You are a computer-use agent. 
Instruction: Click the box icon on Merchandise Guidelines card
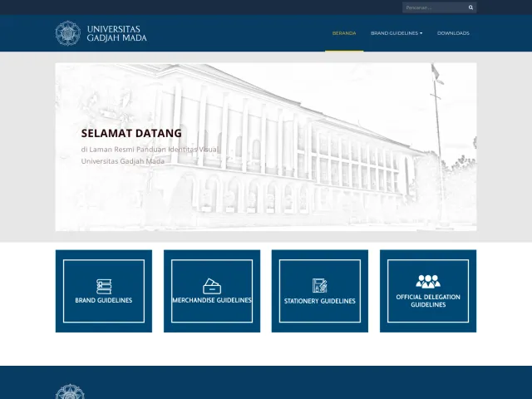212,286
